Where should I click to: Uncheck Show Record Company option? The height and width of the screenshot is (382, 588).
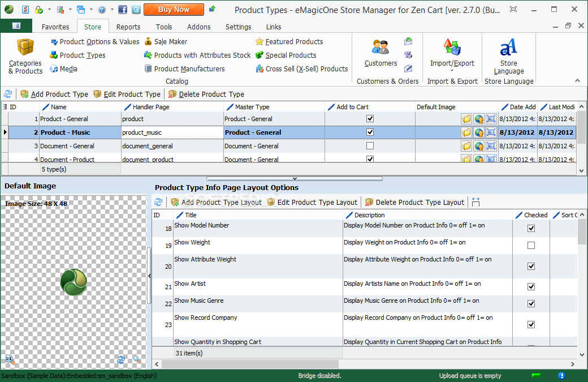(x=531, y=325)
